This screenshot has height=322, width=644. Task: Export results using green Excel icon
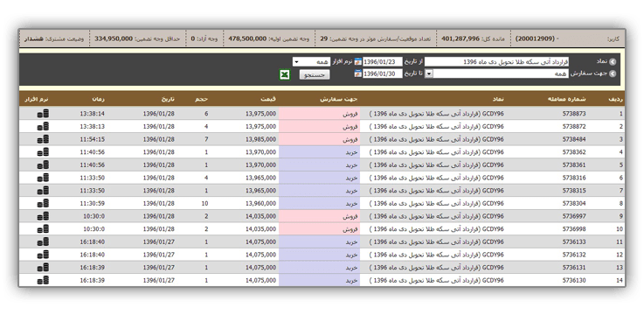pos(285,74)
